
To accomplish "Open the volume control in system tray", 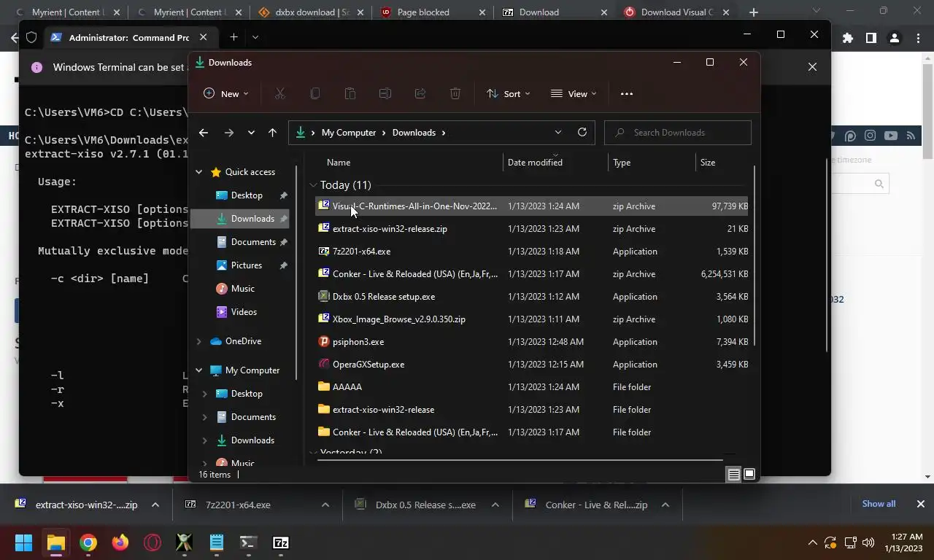I will (868, 542).
